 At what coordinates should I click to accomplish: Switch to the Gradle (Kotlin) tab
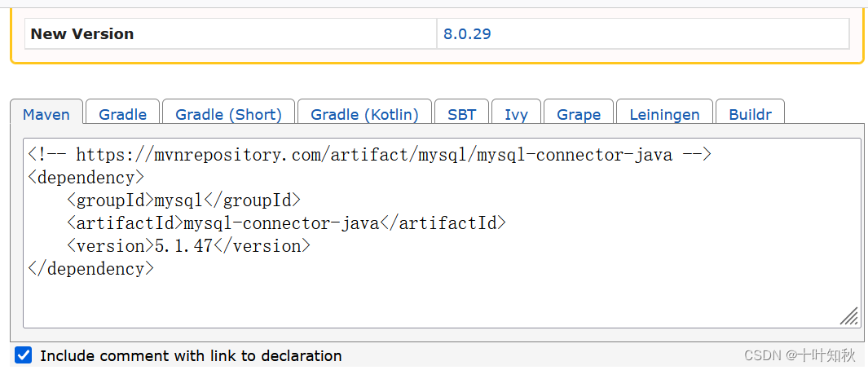coord(364,112)
